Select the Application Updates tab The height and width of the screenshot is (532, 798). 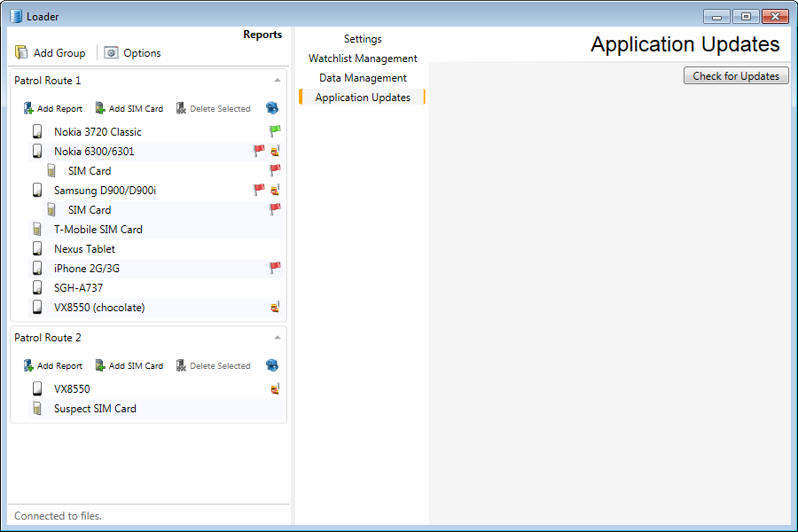(x=363, y=98)
